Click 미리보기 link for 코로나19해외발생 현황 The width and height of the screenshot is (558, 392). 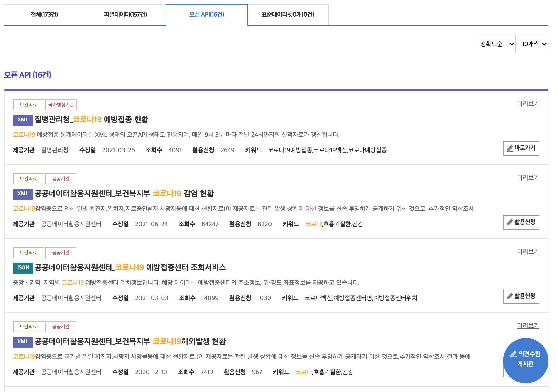tap(528, 326)
